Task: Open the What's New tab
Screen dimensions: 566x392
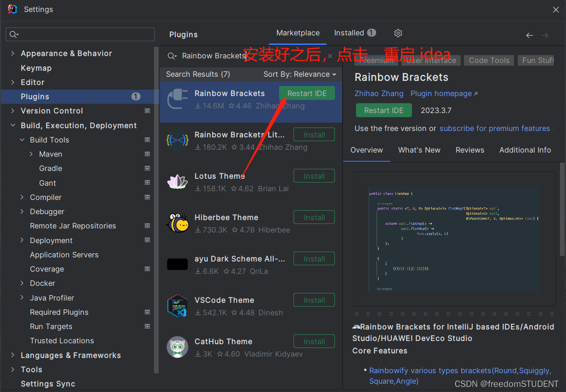Action: [419, 150]
